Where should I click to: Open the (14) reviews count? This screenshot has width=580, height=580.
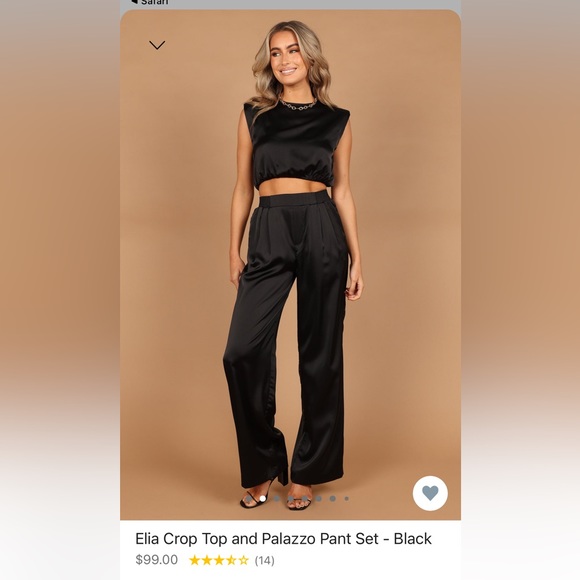(x=264, y=560)
